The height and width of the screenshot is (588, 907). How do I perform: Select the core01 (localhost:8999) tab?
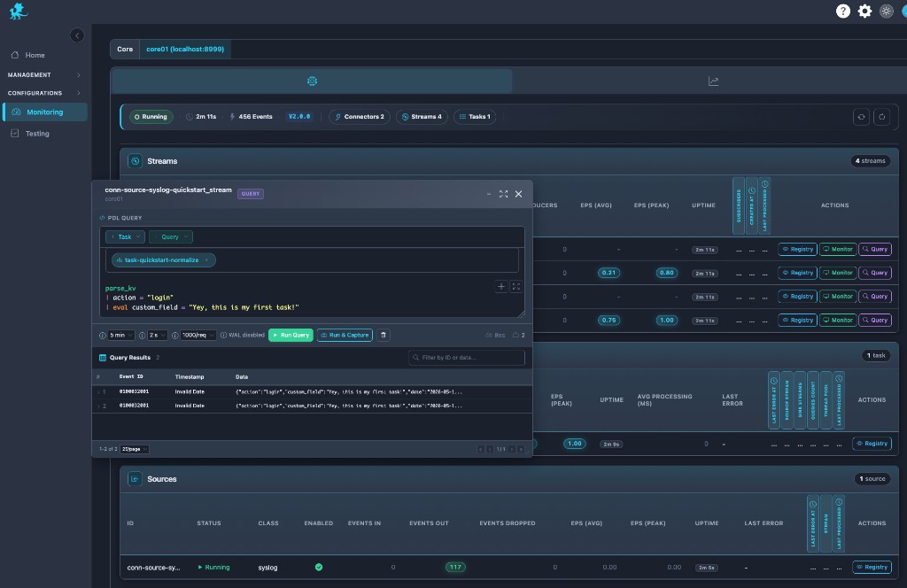[185, 49]
